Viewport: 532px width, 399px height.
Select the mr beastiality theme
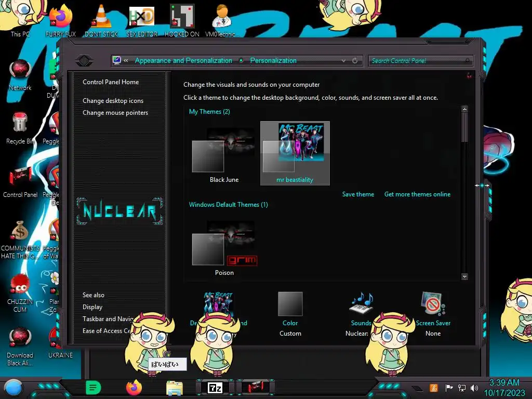(295, 153)
